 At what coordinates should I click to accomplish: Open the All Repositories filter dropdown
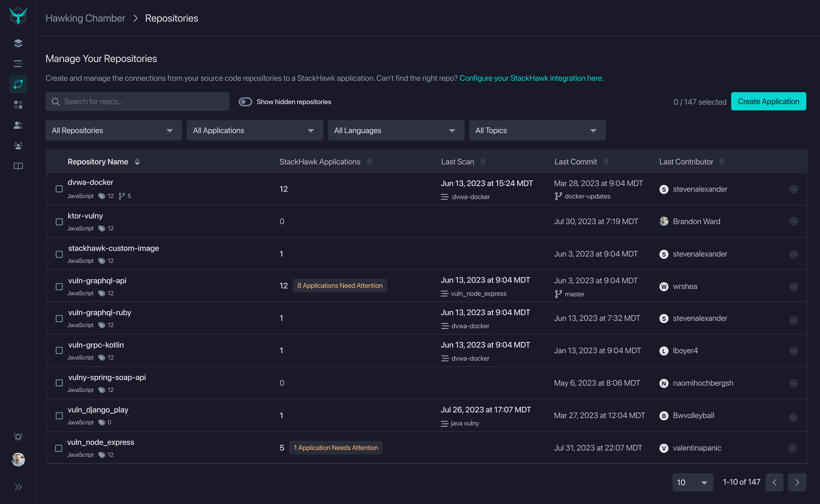click(113, 130)
